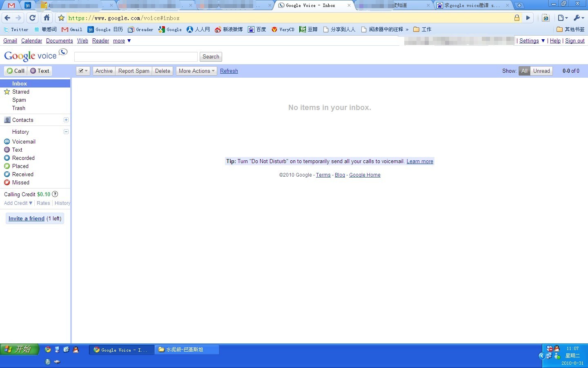Open Placed calls history

[x=20, y=166]
